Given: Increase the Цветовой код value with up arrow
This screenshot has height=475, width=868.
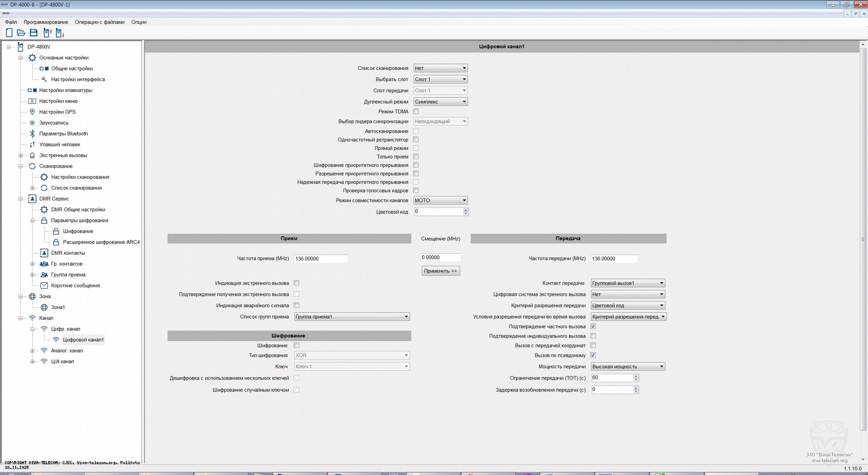Looking at the screenshot, I should pyautogui.click(x=466, y=210).
